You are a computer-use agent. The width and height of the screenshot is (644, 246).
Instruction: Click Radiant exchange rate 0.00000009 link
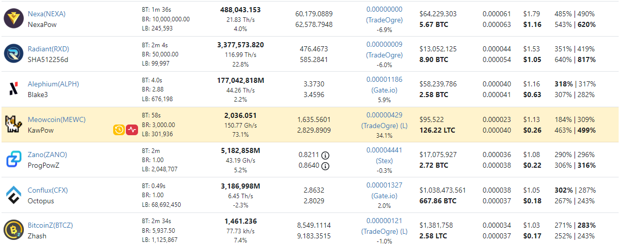[x=384, y=44]
